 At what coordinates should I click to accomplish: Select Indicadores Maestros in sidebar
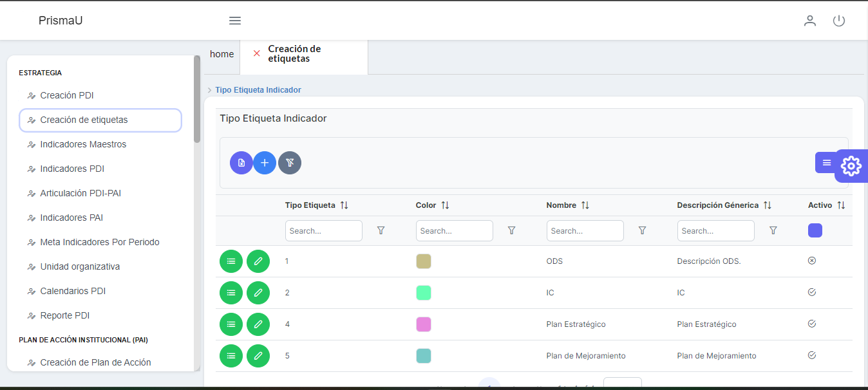(83, 144)
